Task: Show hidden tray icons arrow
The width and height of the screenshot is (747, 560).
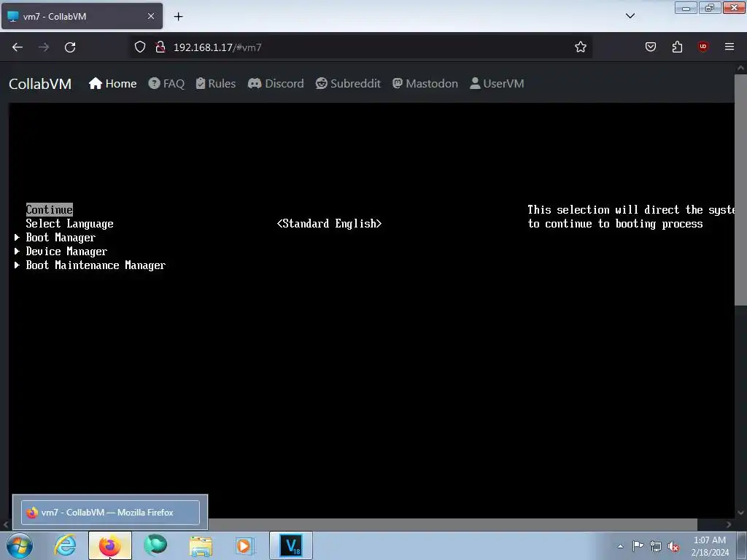Action: coord(620,546)
